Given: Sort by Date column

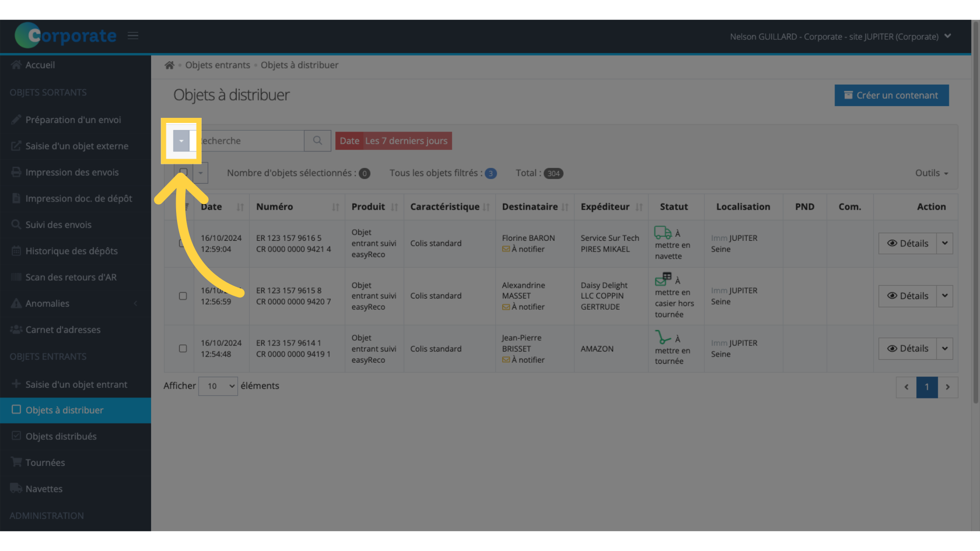Looking at the screenshot, I should (x=222, y=207).
